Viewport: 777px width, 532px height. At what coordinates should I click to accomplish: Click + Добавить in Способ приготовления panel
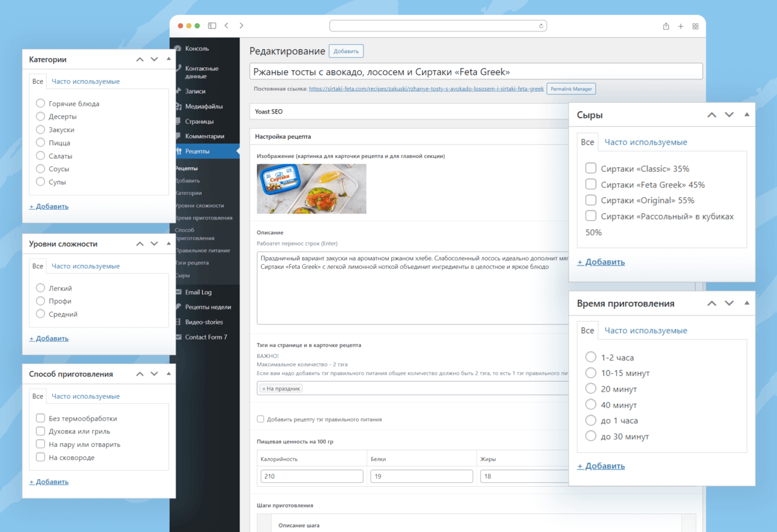(49, 482)
